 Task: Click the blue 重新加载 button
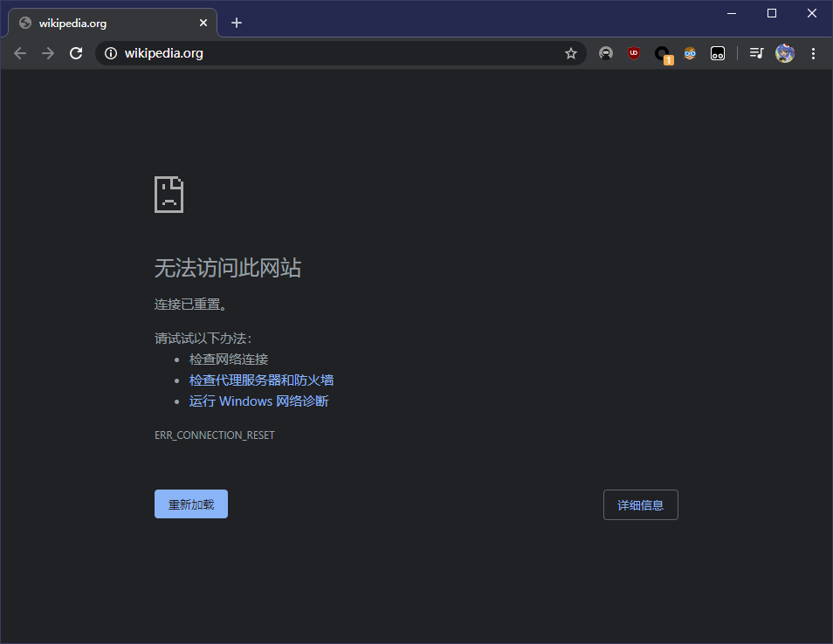191,504
